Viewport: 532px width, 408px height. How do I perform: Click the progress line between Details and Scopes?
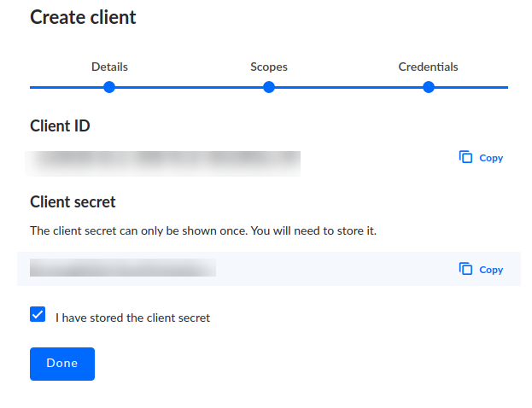(x=189, y=87)
